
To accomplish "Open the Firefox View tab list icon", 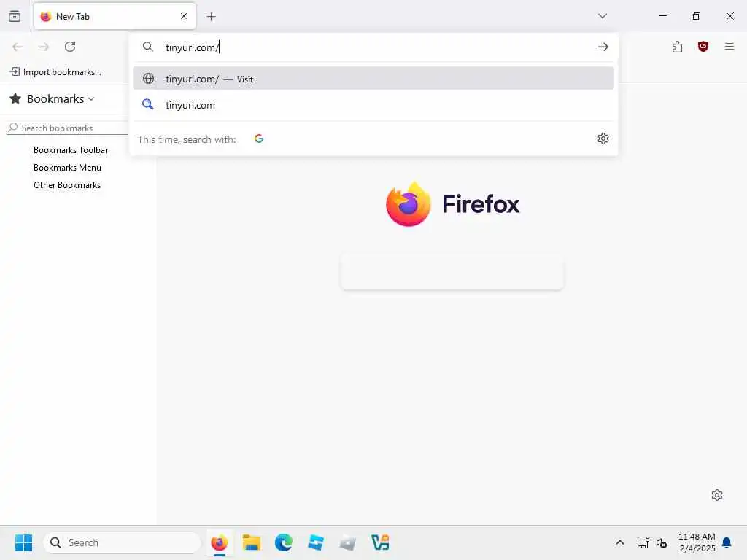I will pos(15,16).
